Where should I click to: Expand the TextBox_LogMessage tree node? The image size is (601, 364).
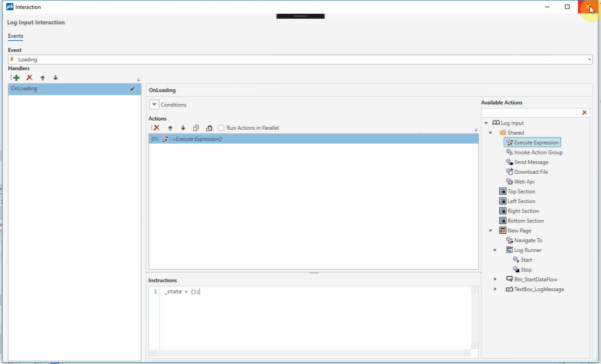(495, 289)
